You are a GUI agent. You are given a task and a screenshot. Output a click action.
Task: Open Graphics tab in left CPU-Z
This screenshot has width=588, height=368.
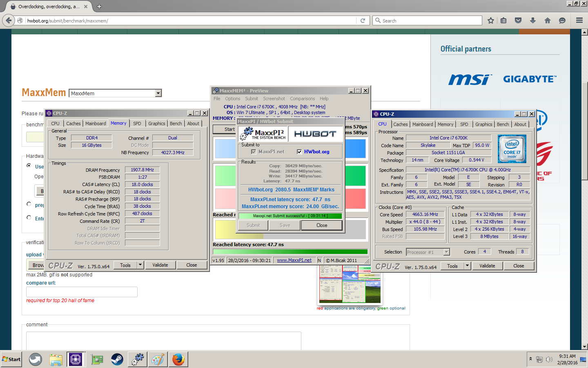point(157,123)
